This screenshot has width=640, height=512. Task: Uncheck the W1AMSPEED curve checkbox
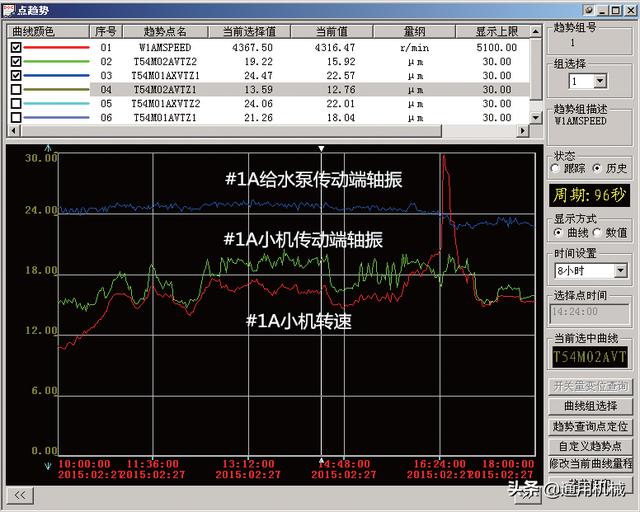[x=15, y=46]
